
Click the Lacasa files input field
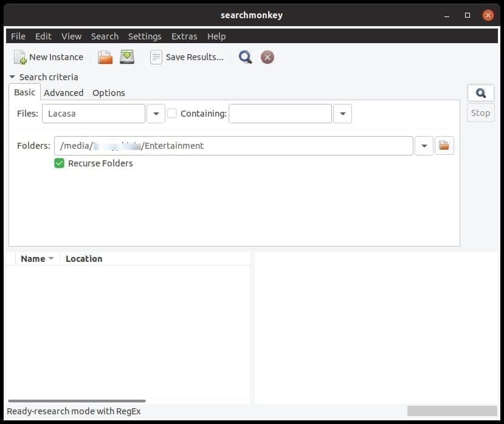click(x=93, y=113)
